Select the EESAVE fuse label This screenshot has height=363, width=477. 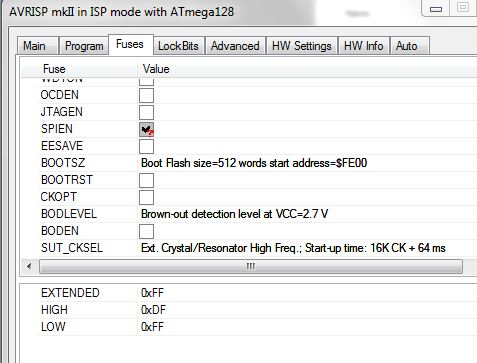62,146
